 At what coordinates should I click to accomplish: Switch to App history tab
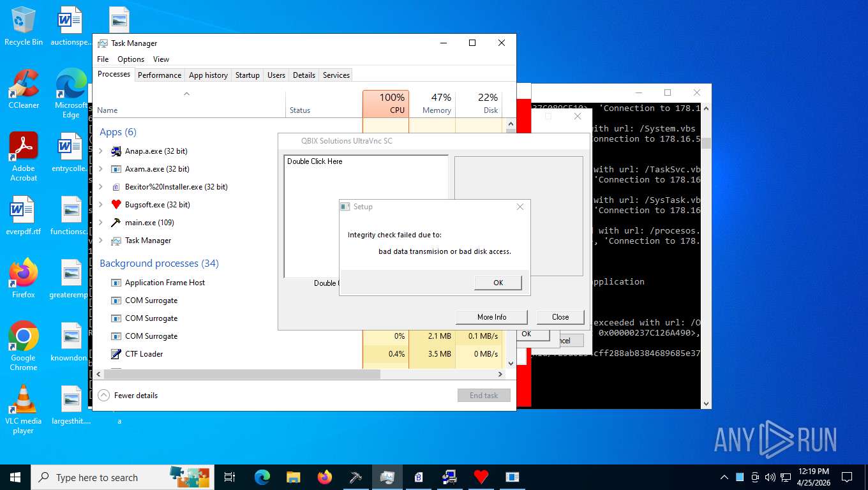pyautogui.click(x=208, y=75)
